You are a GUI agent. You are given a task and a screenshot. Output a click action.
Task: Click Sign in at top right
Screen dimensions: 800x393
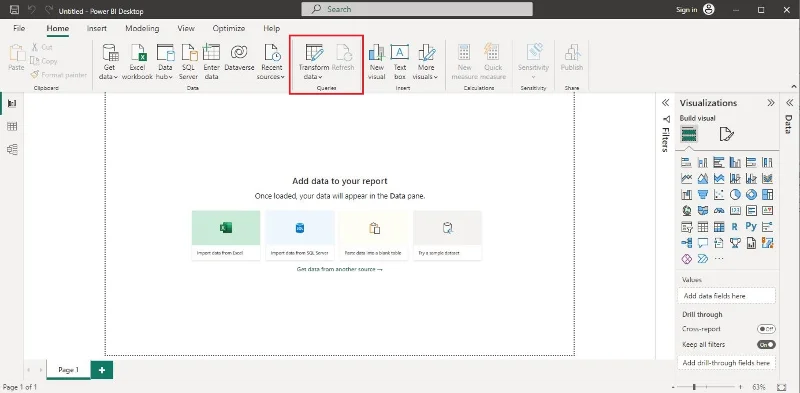(x=687, y=10)
